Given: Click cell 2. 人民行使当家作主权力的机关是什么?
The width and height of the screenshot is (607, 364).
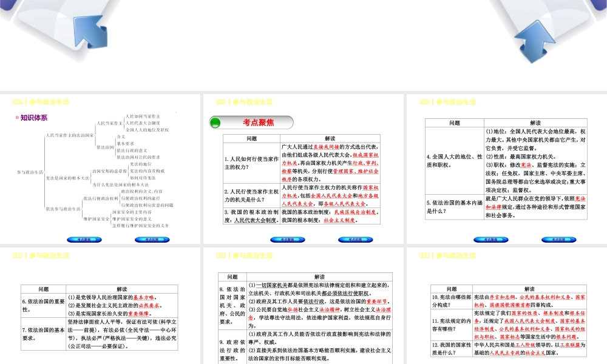Looking at the screenshot, I should click(x=252, y=196).
